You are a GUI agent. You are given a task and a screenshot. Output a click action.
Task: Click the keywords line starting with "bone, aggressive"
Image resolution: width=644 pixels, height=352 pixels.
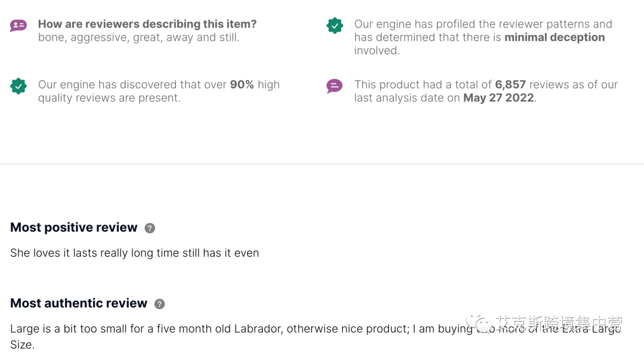click(138, 38)
